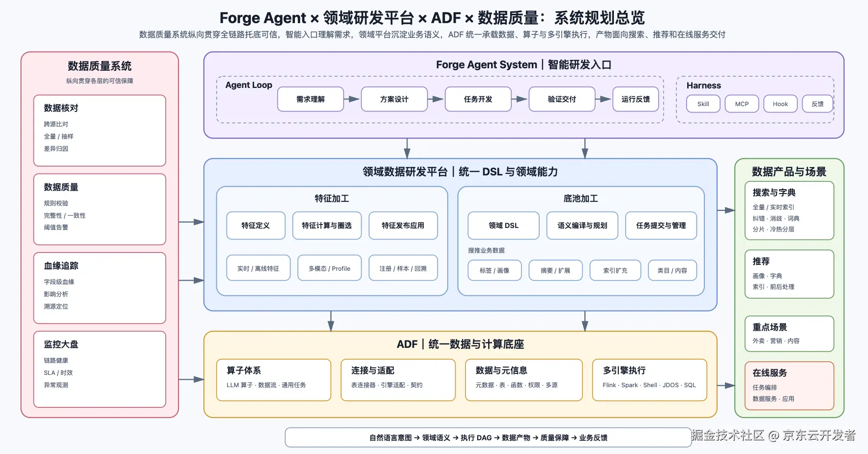Select the Skill chip in Harness
Viewport: 868px width, 454px height.
[x=703, y=104]
